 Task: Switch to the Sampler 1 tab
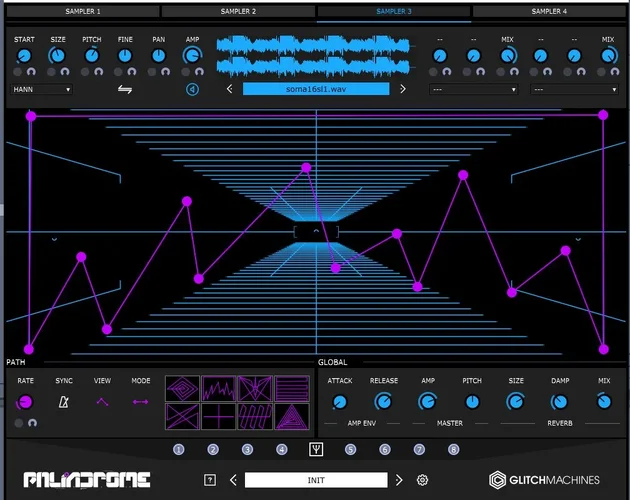[83, 11]
